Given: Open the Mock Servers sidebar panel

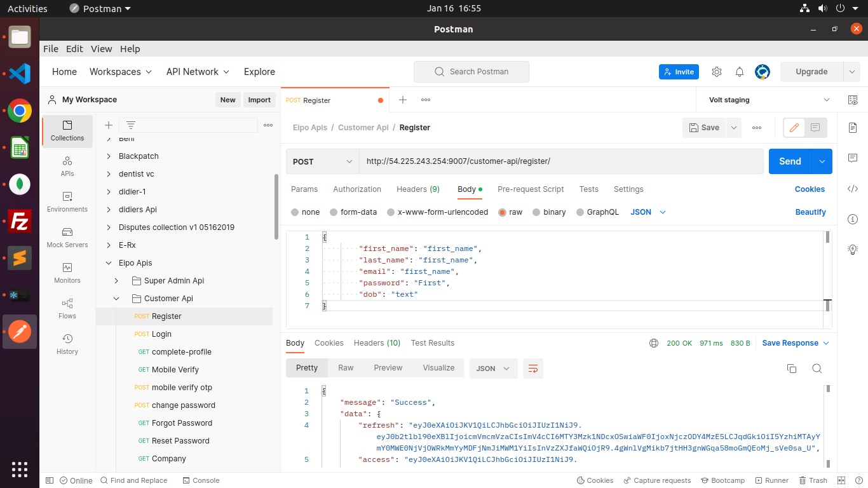Looking at the screenshot, I should click(x=67, y=237).
